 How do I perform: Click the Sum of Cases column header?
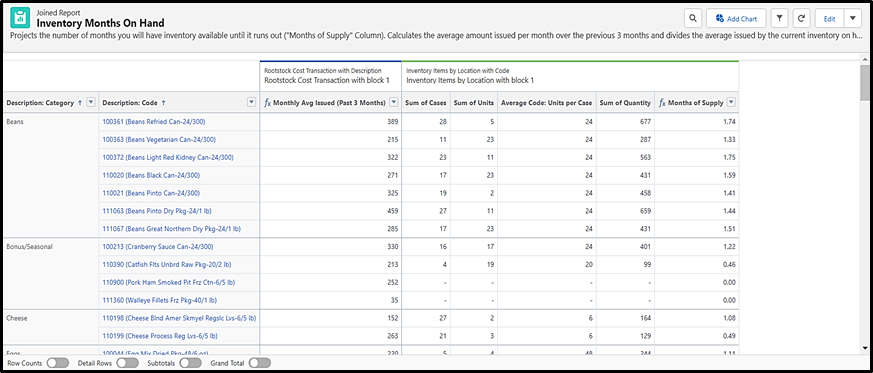coord(425,102)
